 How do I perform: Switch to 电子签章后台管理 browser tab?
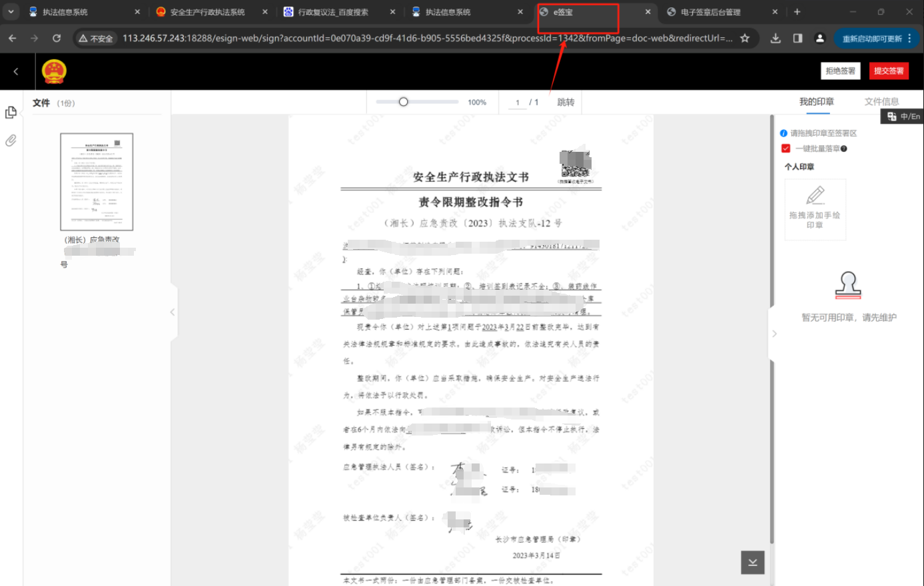click(710, 12)
